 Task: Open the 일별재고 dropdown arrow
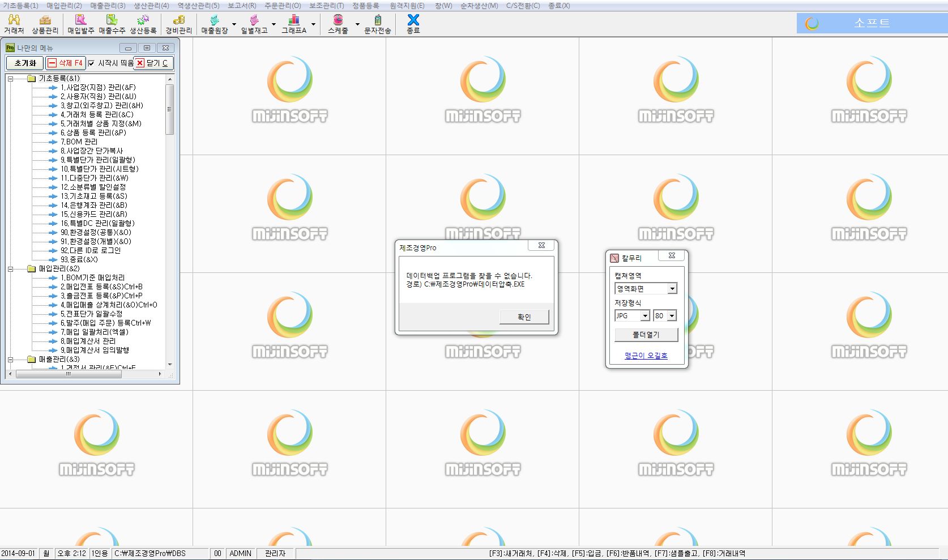[274, 24]
